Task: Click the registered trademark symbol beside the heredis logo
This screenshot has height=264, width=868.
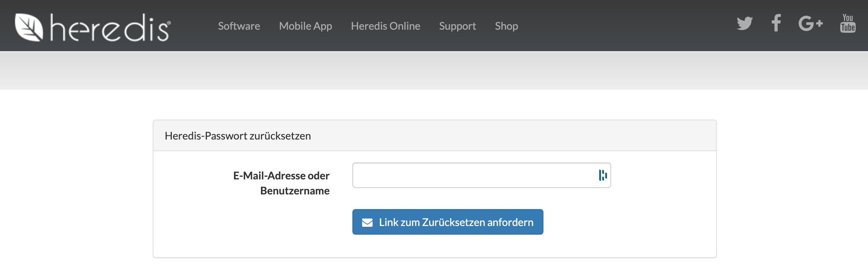Action: click(168, 23)
